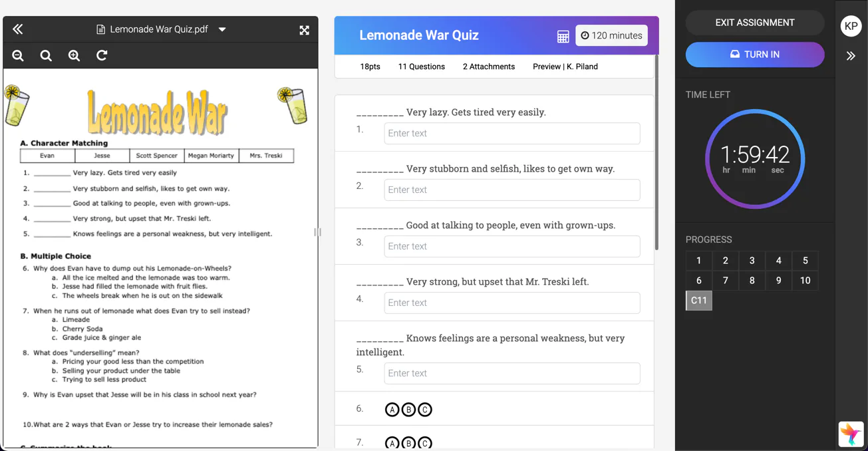This screenshot has width=868, height=451.
Task: Collapse right sidebar with double-arrow icon
Action: (x=851, y=56)
